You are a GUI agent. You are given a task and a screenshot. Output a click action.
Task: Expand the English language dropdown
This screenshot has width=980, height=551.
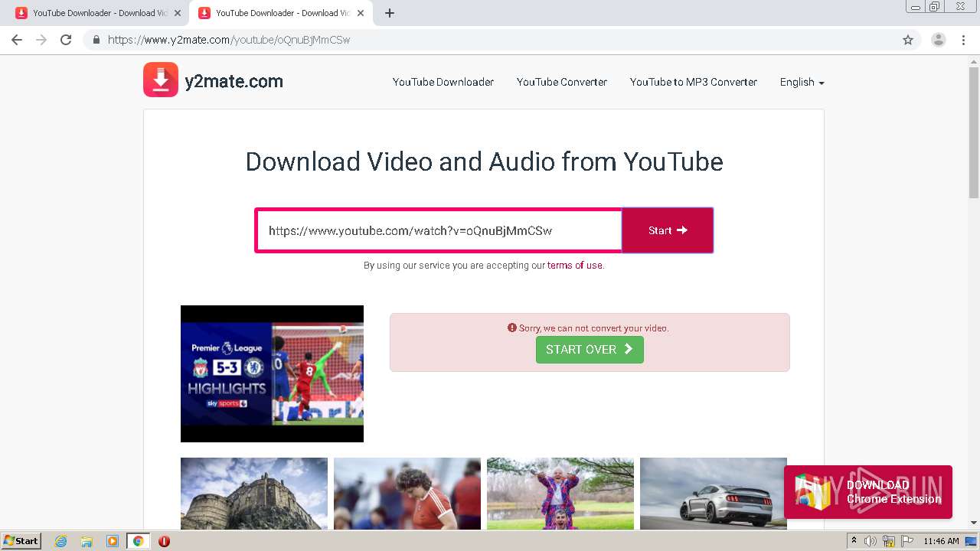point(802,82)
